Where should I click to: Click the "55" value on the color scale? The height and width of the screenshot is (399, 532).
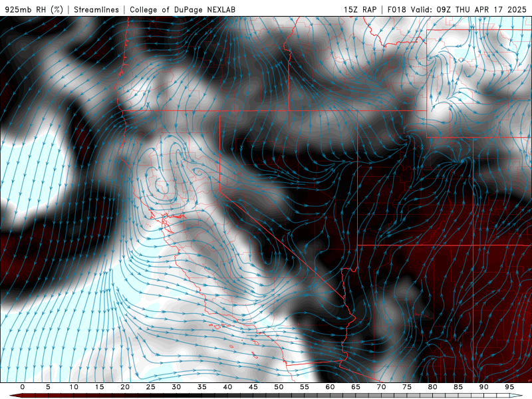click(305, 387)
